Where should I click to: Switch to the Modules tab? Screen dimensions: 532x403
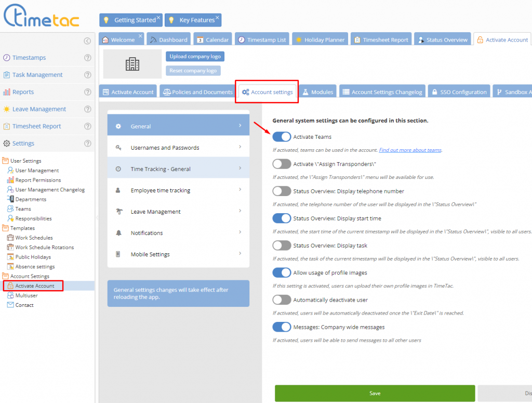[x=317, y=92]
